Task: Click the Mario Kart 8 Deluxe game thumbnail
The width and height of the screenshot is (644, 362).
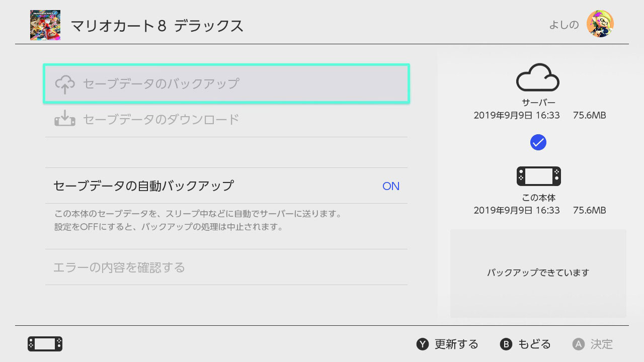Action: coord(45,25)
